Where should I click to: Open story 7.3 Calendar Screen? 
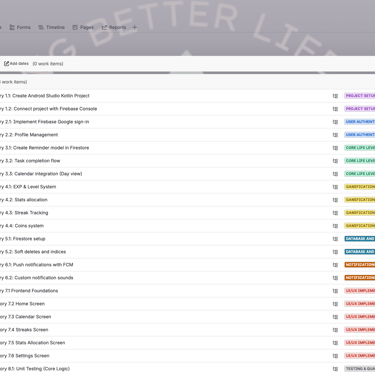tap(26, 317)
